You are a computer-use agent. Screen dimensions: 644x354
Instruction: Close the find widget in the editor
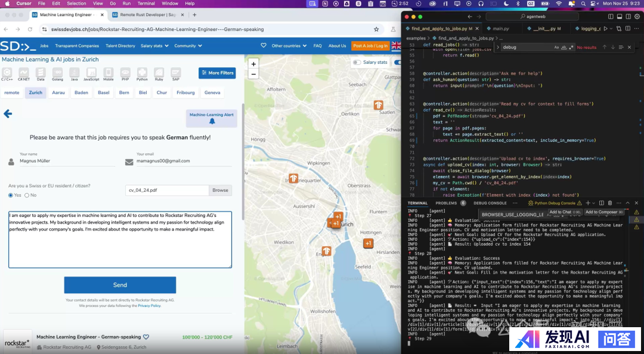[x=630, y=47]
